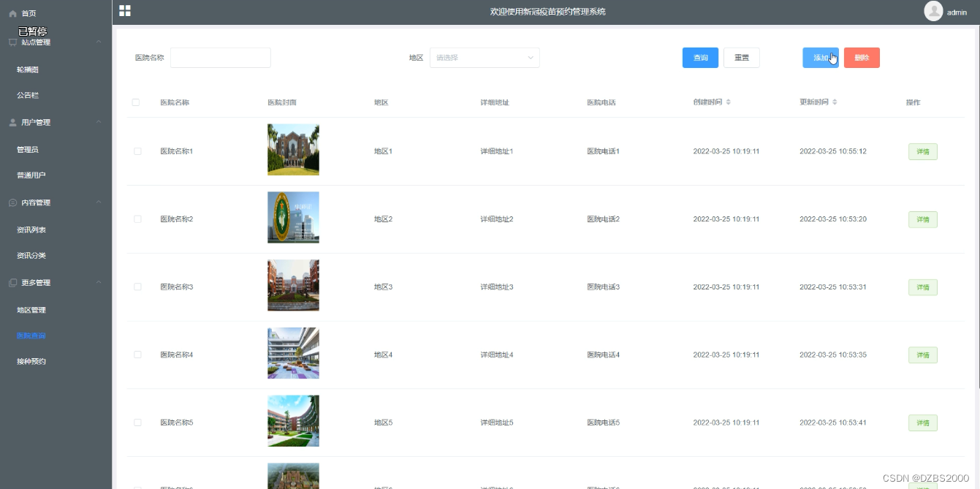This screenshot has width=980, height=489.
Task: Focus the 医院名称 search input
Action: (221, 58)
